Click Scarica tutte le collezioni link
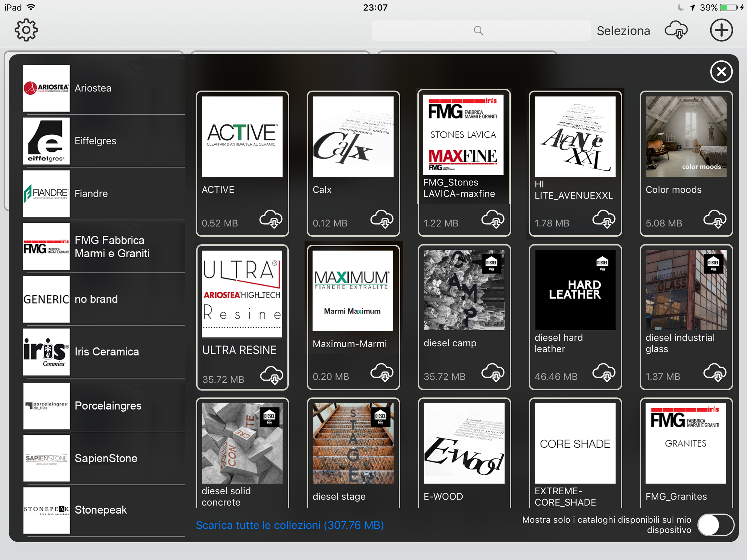Screen dimensions: 747x560 click(290, 525)
